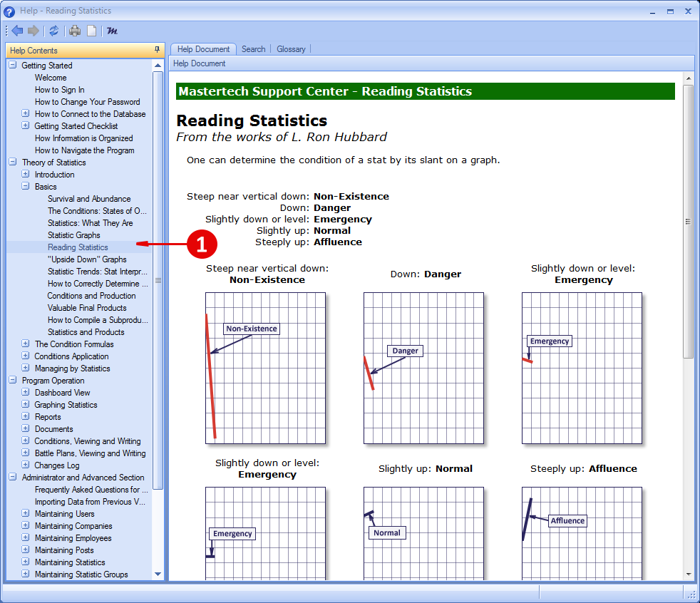Click the Non-Existence graph image
The width and height of the screenshot is (700, 603).
pyautogui.click(x=266, y=368)
